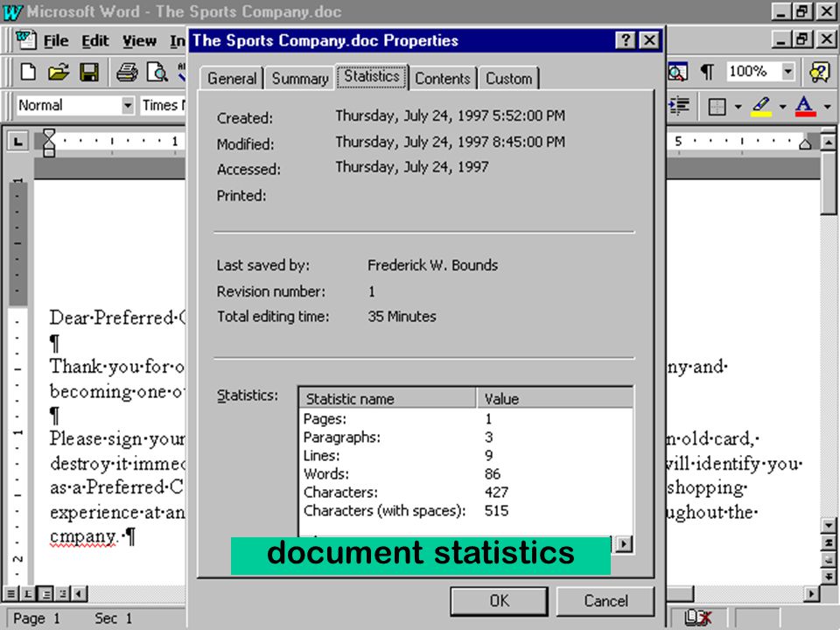Open the Borders dropdown arrow

click(738, 107)
